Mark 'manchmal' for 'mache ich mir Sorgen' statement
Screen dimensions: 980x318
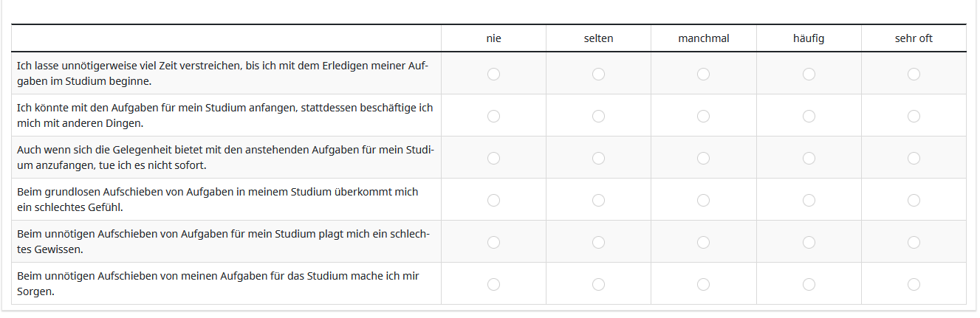pyautogui.click(x=703, y=284)
